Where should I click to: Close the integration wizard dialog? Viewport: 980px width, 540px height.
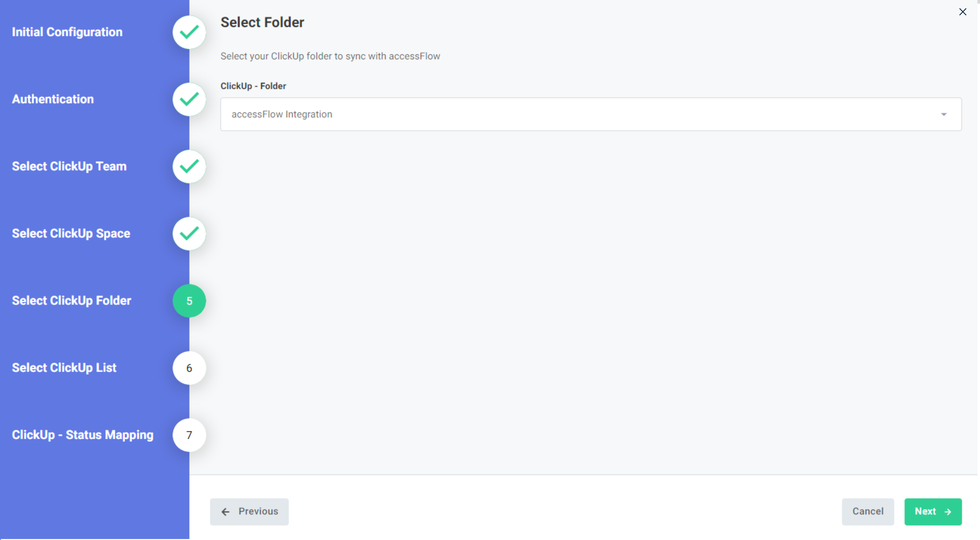coord(963,12)
